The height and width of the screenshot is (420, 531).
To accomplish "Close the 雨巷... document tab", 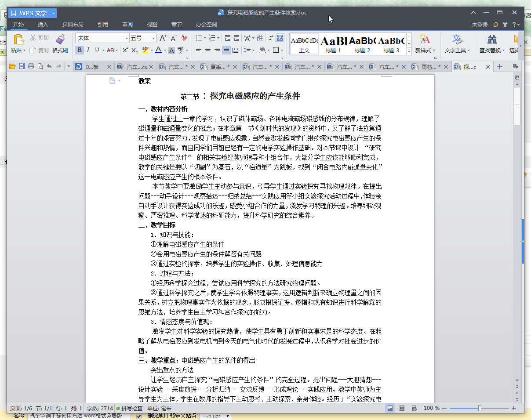I will click(x=446, y=67).
